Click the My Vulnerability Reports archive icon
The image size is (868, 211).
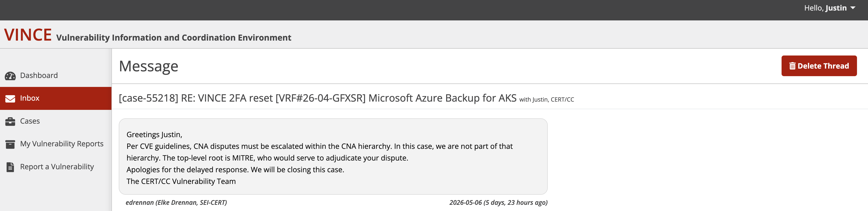[10, 144]
